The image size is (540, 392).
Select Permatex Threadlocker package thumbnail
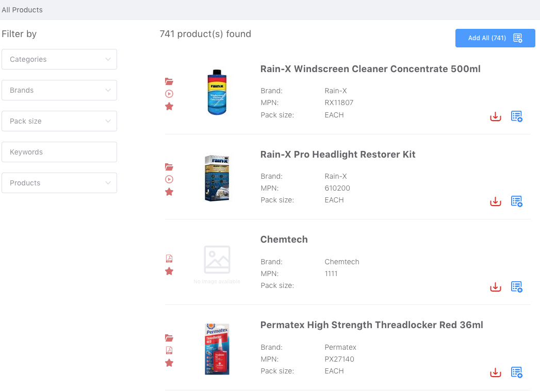[217, 349]
